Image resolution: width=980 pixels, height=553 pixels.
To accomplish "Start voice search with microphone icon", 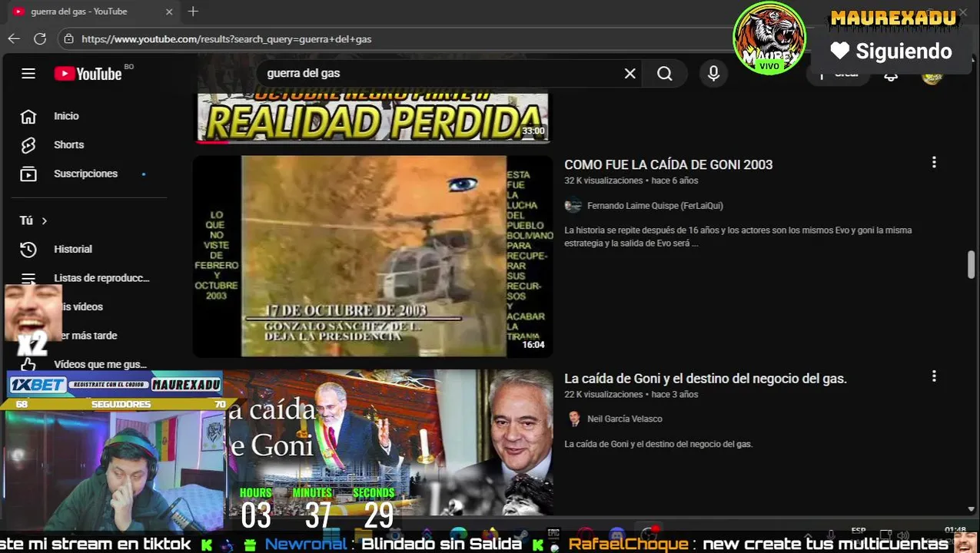I will (714, 74).
